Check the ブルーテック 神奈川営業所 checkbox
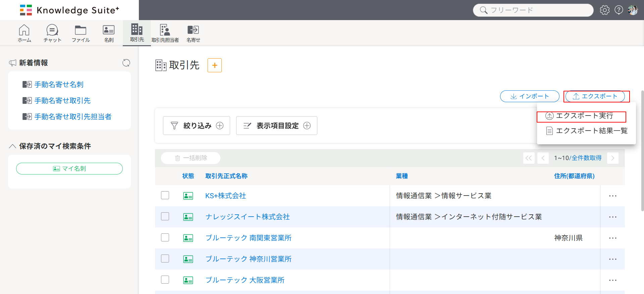 pyautogui.click(x=165, y=259)
